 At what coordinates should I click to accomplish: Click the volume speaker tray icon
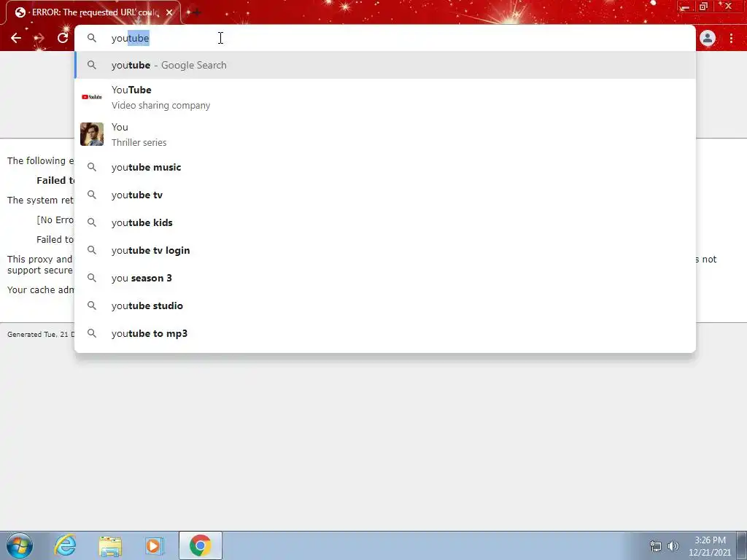673,546
